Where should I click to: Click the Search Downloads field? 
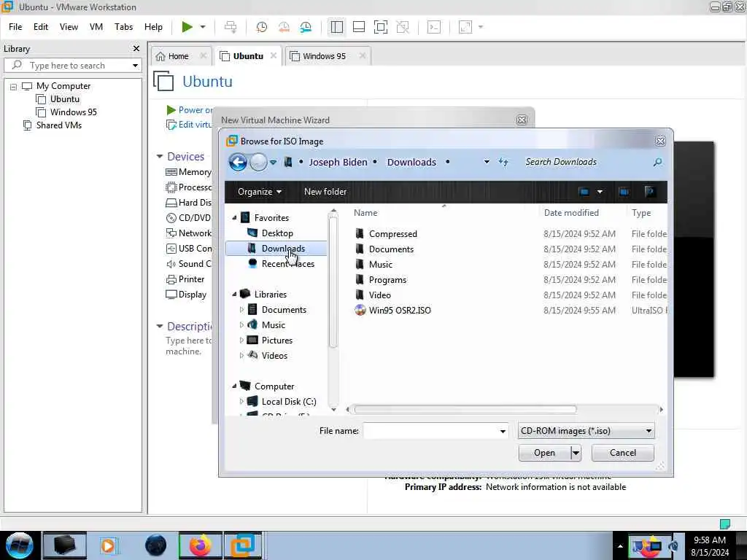coord(586,163)
